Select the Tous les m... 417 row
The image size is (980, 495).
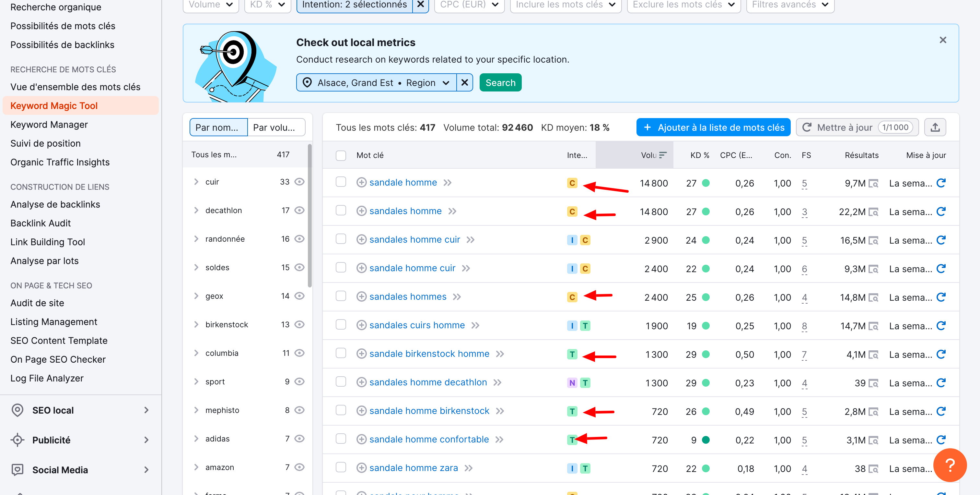[x=245, y=155]
